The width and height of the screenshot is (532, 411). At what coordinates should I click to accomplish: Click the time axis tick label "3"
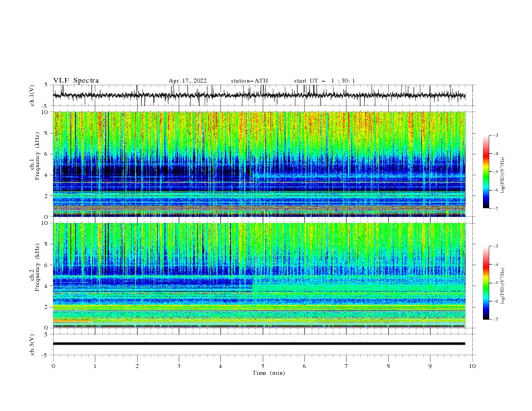pos(179,366)
